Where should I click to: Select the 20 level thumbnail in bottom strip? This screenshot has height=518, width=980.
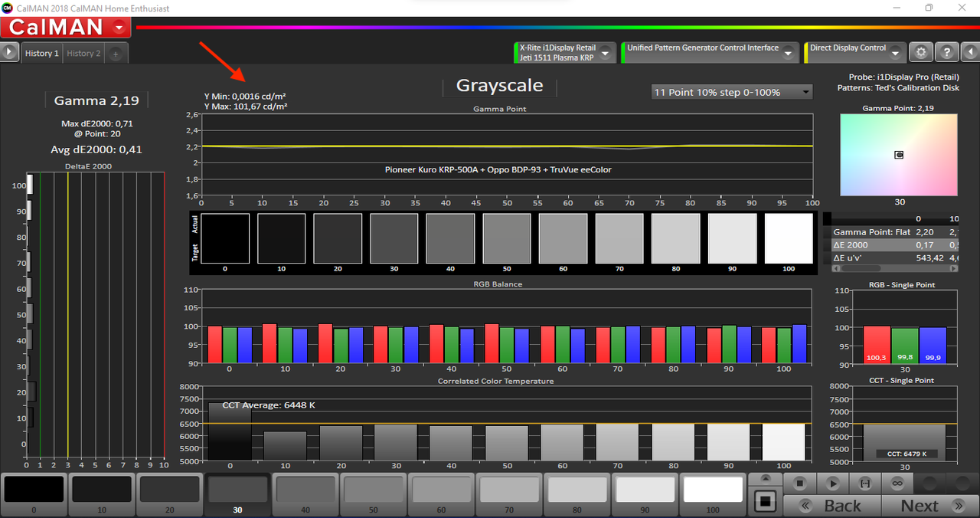(169, 494)
